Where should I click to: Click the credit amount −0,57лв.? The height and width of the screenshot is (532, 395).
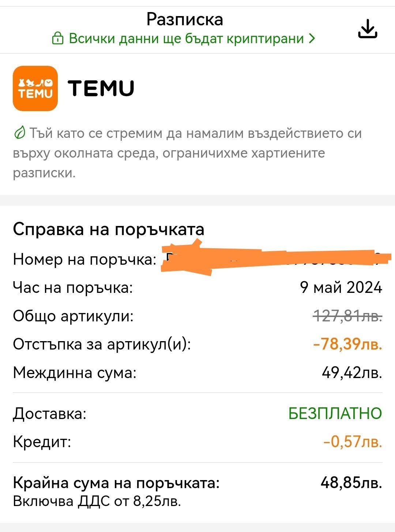tap(353, 442)
